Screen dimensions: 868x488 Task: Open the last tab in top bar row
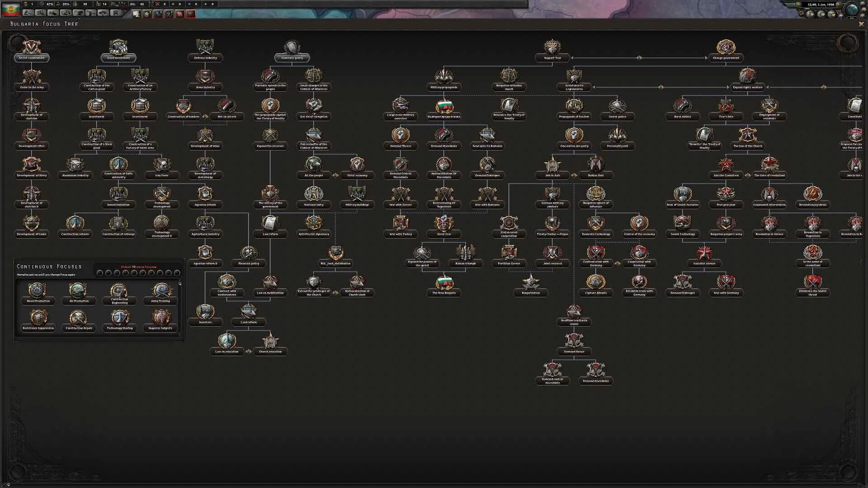click(116, 13)
